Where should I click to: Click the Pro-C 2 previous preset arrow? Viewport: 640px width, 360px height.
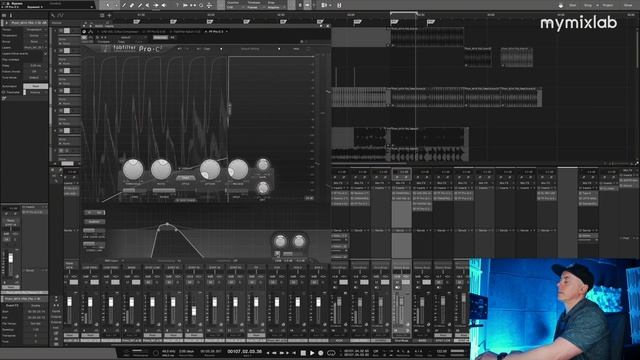point(221,49)
